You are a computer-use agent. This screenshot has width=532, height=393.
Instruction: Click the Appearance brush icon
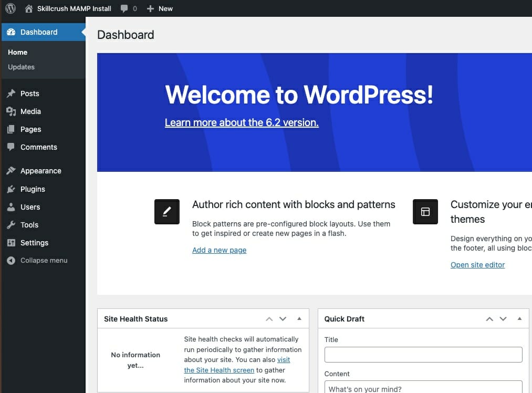tap(12, 171)
